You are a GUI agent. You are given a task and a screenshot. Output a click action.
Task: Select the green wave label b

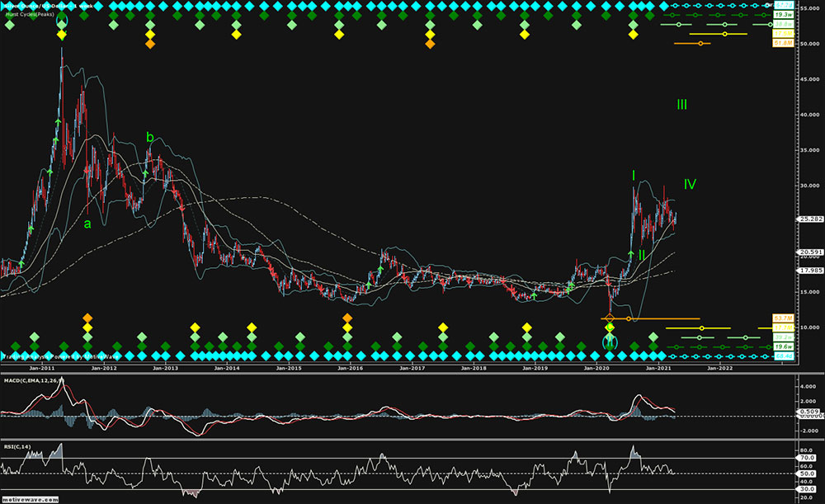tap(150, 137)
